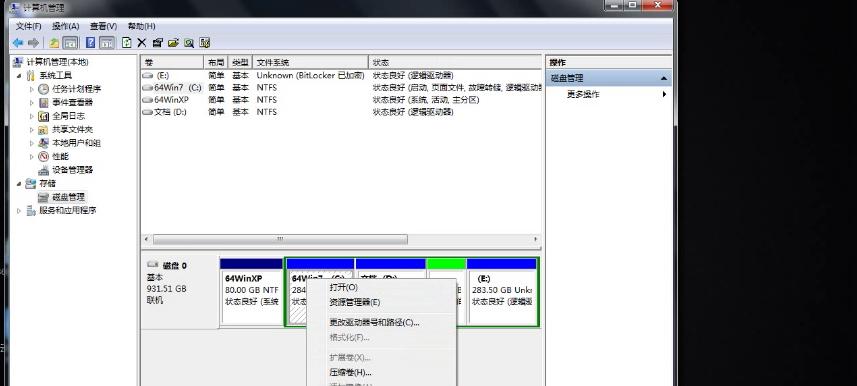Image resolution: width=857 pixels, height=386 pixels.
Task: Click the properties toolbar icon
Action: (x=157, y=43)
